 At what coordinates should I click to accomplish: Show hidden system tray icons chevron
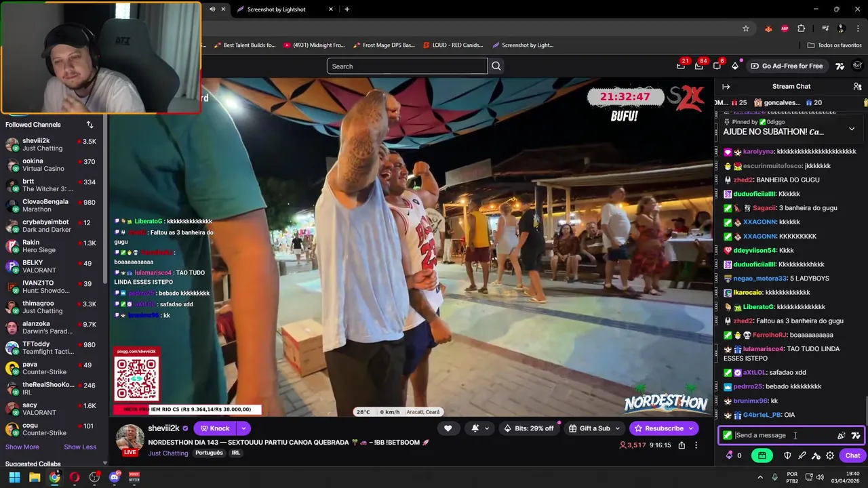tap(759, 477)
